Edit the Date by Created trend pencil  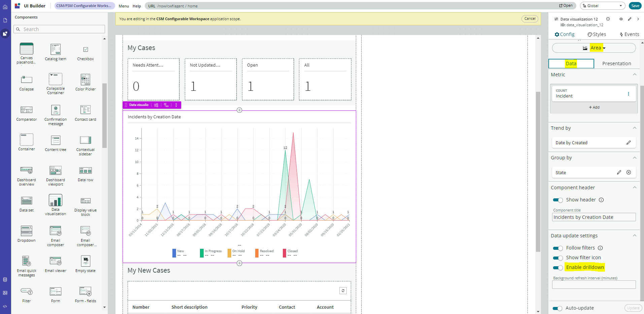click(628, 143)
